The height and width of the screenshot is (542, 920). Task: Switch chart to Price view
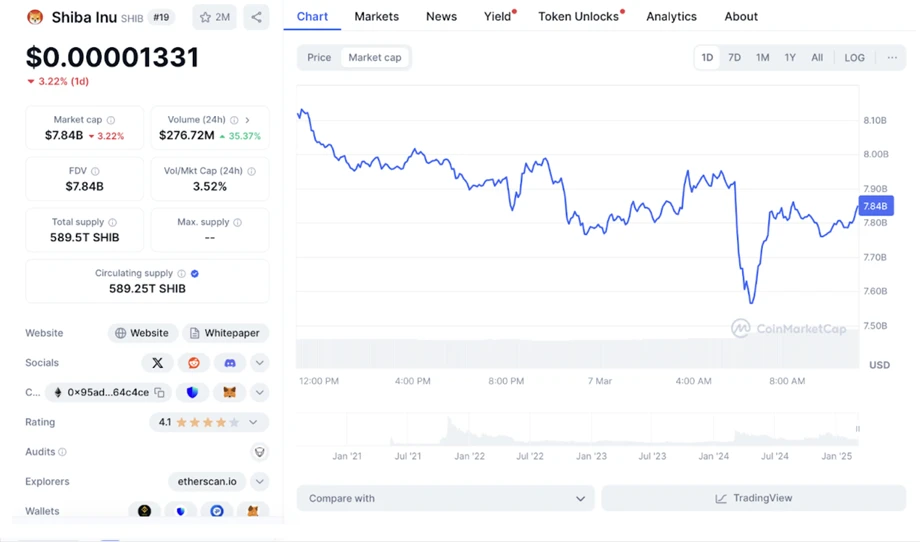coord(319,58)
